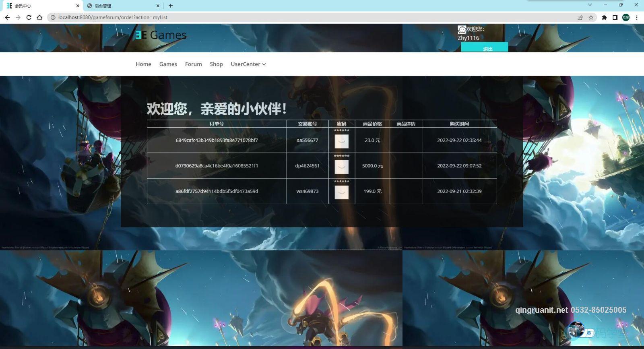The height and width of the screenshot is (349, 644).
Task: Go back with browser back arrow
Action: 7,17
